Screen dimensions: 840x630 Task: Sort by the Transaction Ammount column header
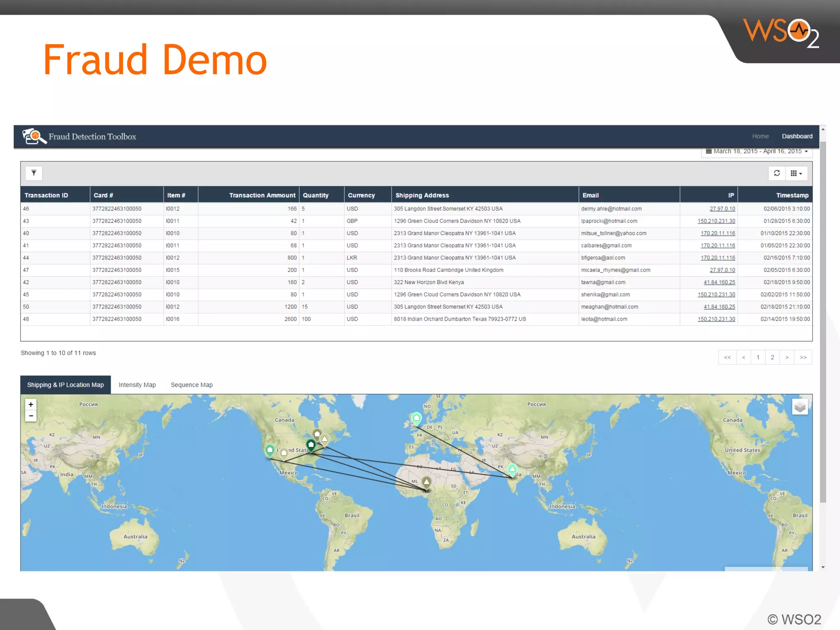coord(249,195)
